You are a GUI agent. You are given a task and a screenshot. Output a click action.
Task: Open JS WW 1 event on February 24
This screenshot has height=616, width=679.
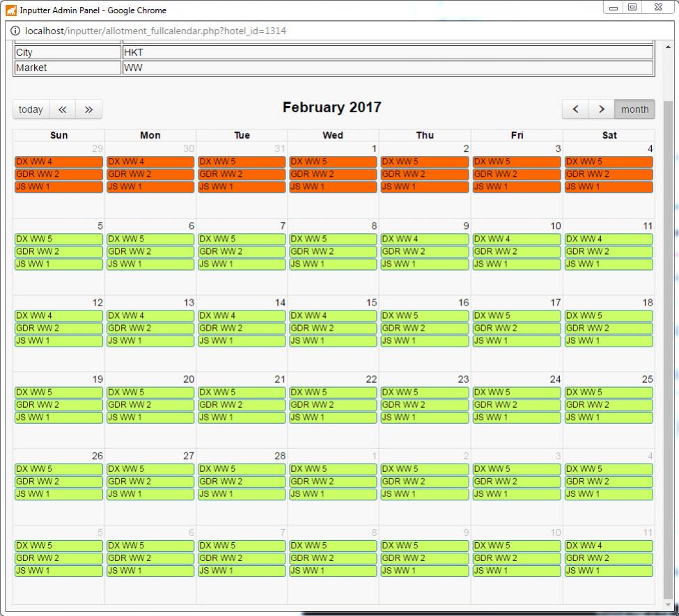517,418
